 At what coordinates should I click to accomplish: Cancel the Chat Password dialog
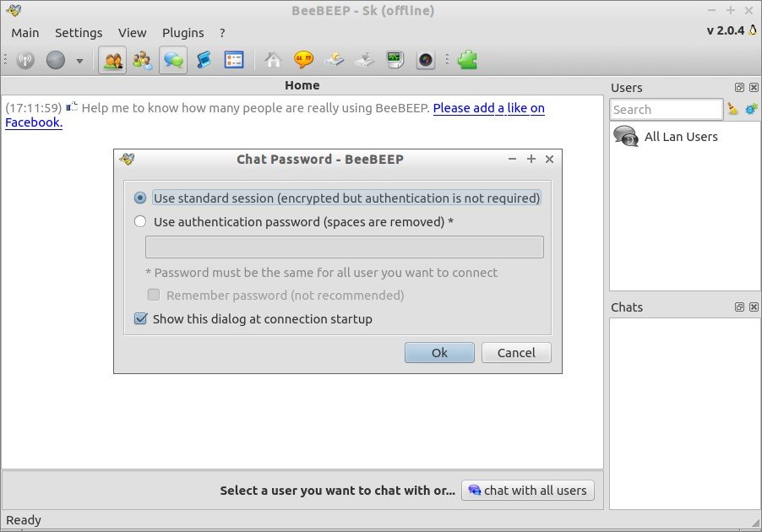click(516, 353)
